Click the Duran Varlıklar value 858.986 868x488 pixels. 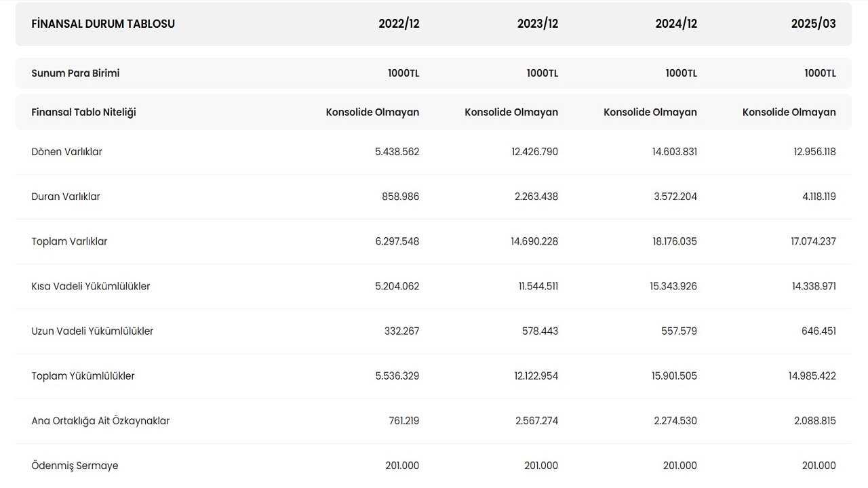[400, 197]
